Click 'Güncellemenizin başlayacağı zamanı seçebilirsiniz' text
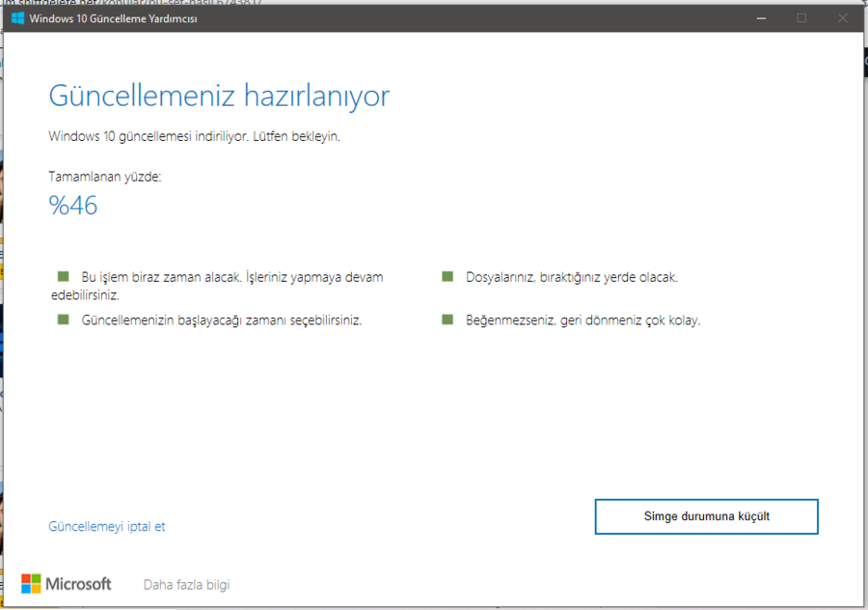Image resolution: width=868 pixels, height=610 pixels. coord(222,320)
